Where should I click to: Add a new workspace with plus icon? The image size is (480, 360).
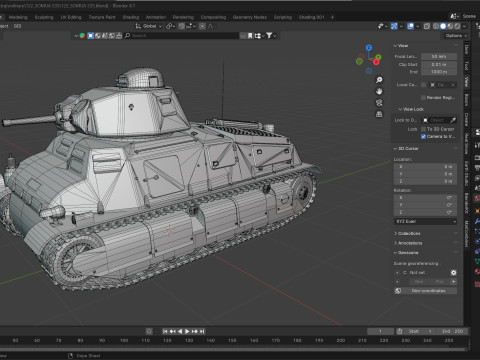pyautogui.click(x=332, y=17)
